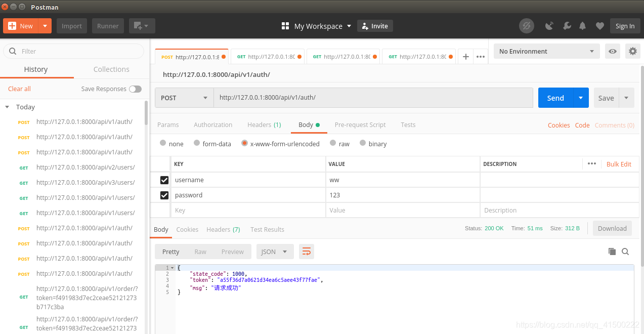Image resolution: width=644 pixels, height=334 pixels.
Task: Click the New request plus icon button
Action: pos(21,26)
